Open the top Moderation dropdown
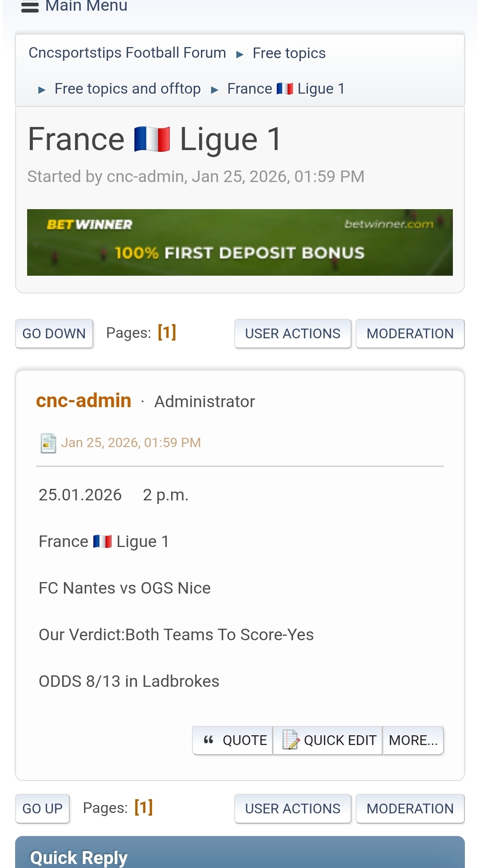Screen dimensions: 480x868 [x=410, y=333]
